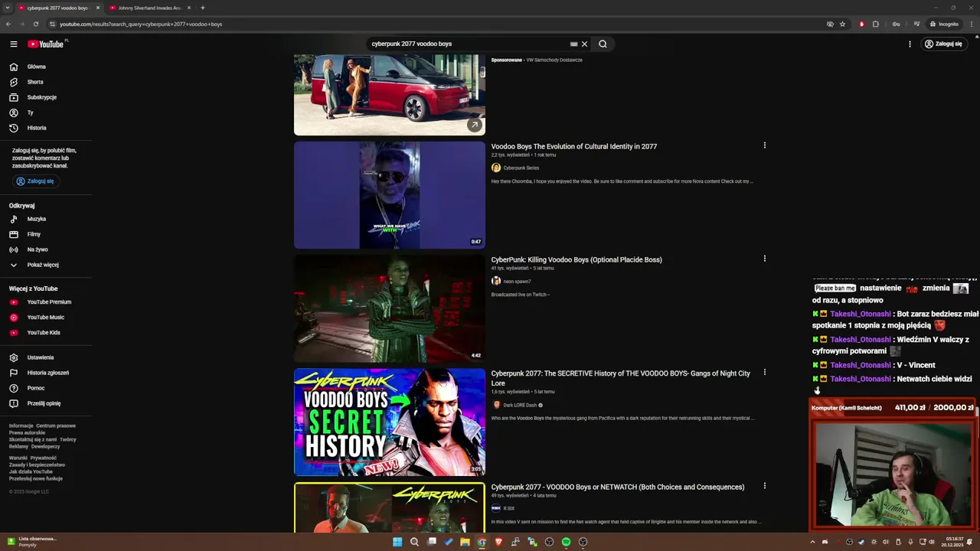Open the sponsored VW van ad thumbnail
Image resolution: width=980 pixels, height=551 pixels.
click(390, 95)
